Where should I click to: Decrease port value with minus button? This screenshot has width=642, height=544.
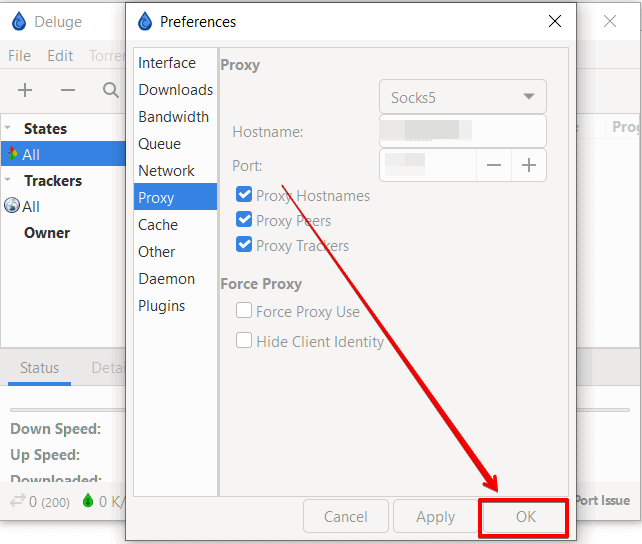point(494,165)
